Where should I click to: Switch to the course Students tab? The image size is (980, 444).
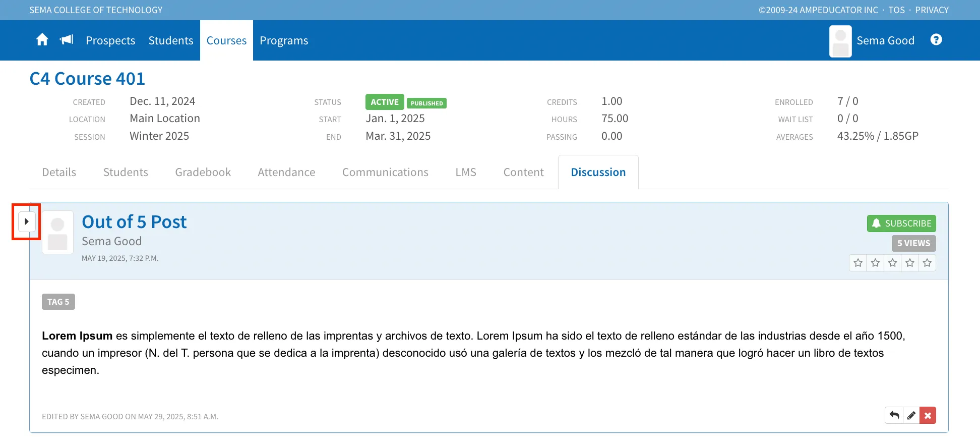point(126,172)
